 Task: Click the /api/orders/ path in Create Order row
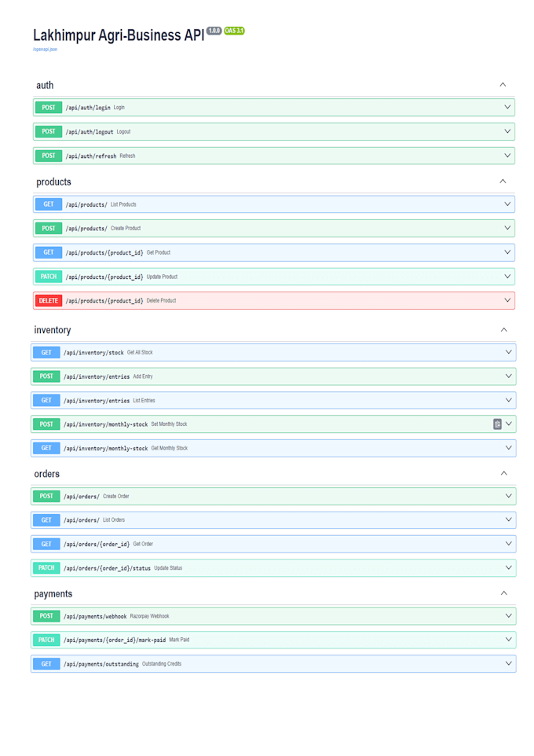tap(82, 496)
